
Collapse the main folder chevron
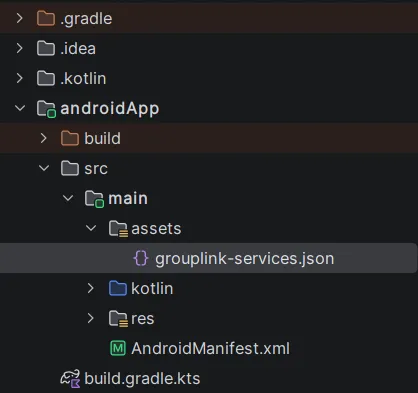click(x=68, y=198)
